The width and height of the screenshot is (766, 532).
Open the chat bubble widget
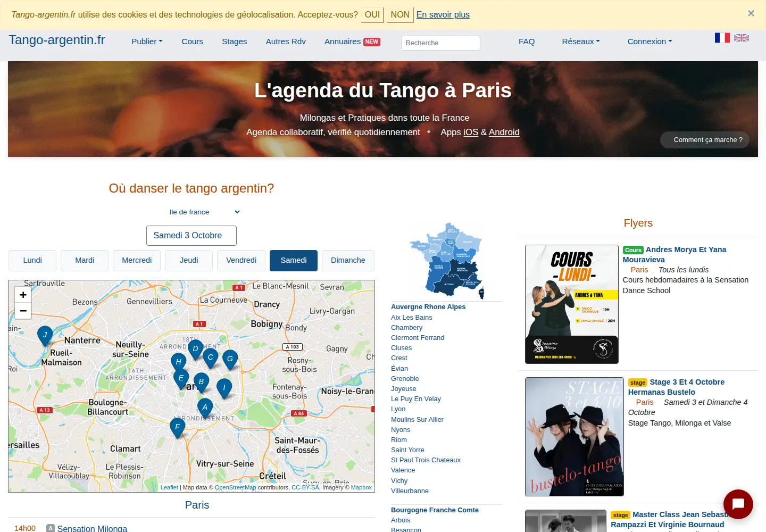pyautogui.click(x=738, y=504)
